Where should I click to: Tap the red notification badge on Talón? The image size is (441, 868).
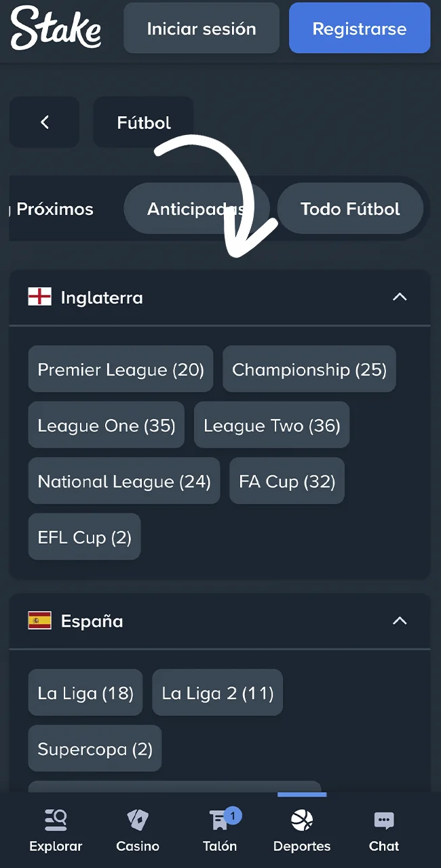click(232, 816)
